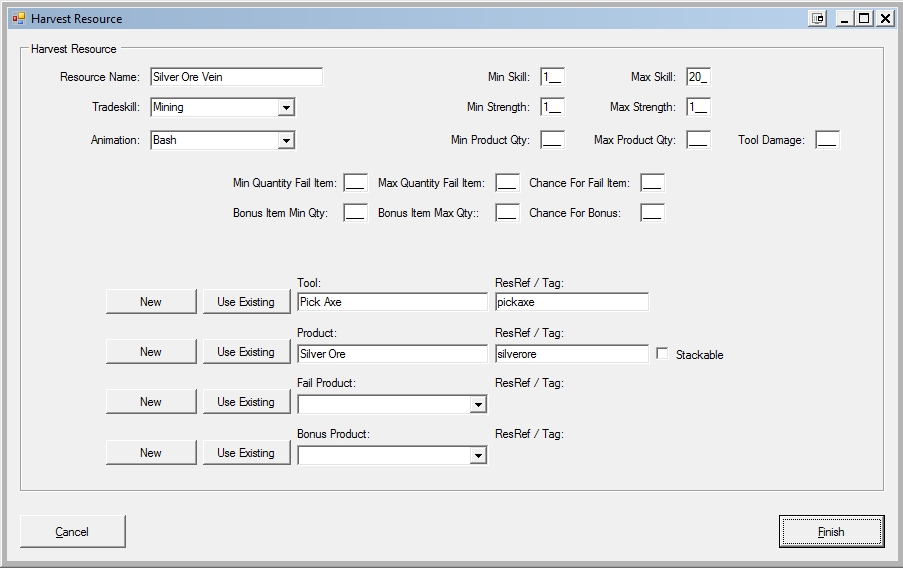The height and width of the screenshot is (568, 903).
Task: Click the Cancel button
Action: click(x=72, y=532)
